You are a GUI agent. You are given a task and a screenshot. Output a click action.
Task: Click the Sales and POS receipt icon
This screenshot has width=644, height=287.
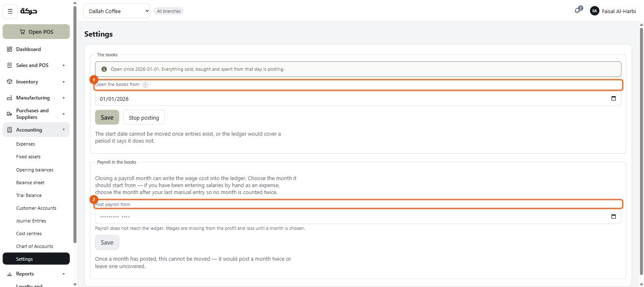pos(9,65)
